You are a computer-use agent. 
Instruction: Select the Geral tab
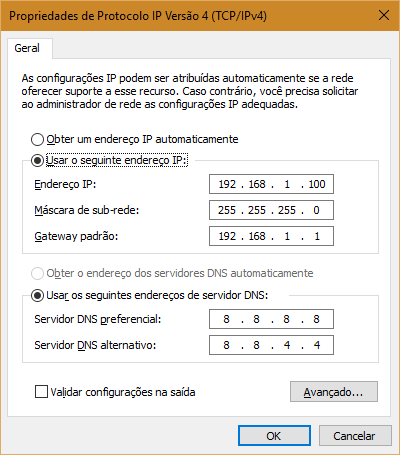pos(27,48)
